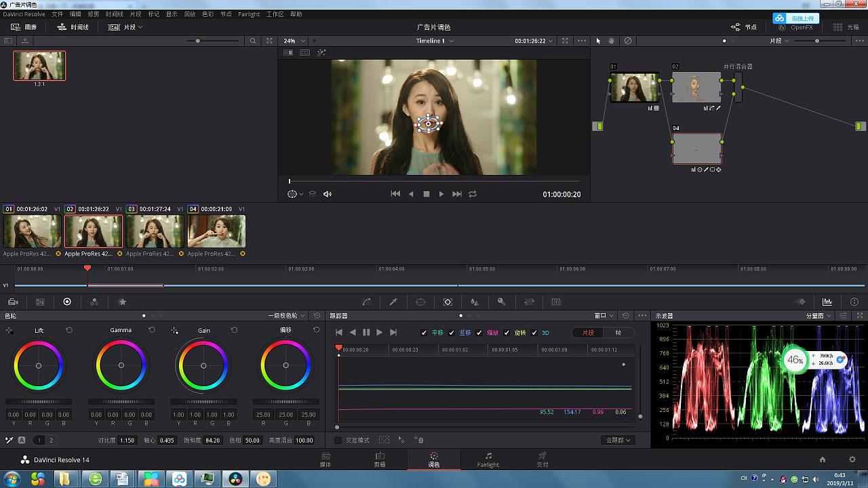This screenshot has width=868, height=488.
Task: Toggle viewer audio mute speaker
Action: pyautogui.click(x=328, y=194)
